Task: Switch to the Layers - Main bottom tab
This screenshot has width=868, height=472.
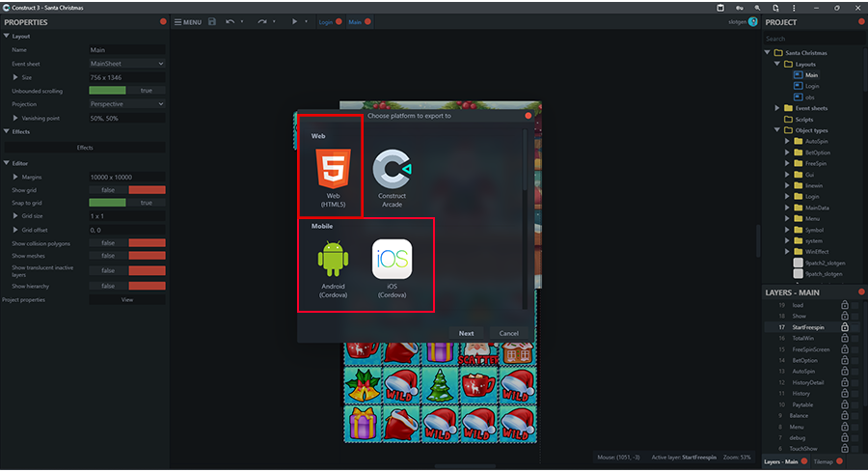Action: [780, 461]
